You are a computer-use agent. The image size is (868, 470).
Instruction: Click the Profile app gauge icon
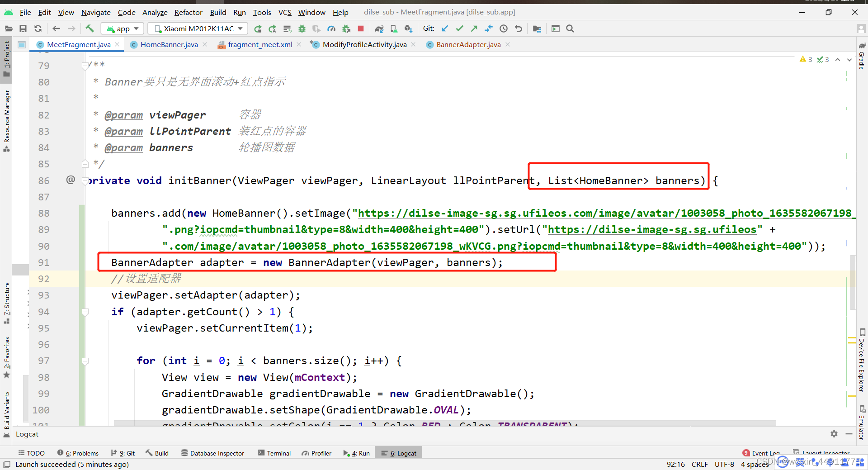[331, 29]
